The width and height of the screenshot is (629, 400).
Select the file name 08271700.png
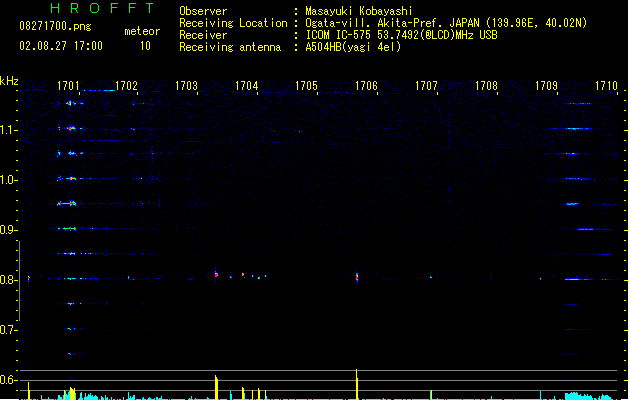[x=55, y=27]
